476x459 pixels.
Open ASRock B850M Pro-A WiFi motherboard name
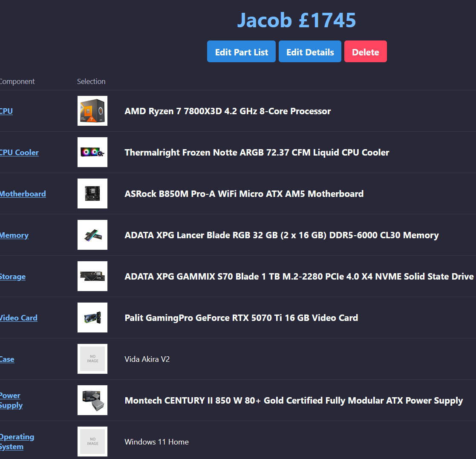tap(244, 193)
